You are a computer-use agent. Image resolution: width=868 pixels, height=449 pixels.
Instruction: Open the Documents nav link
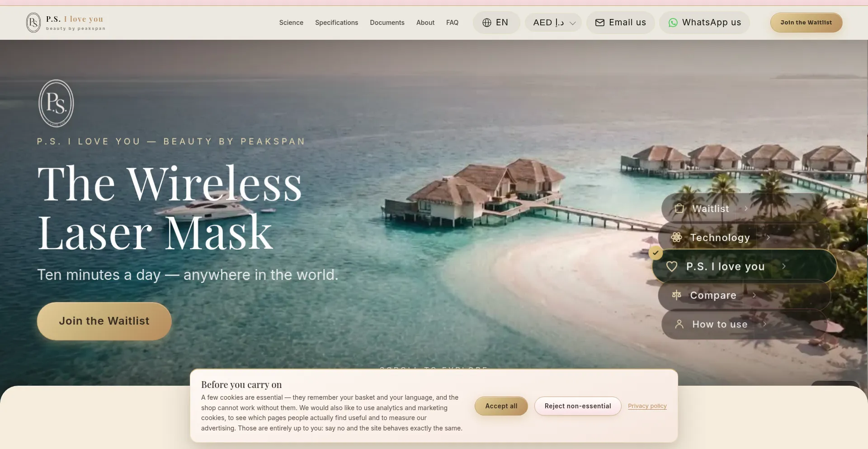[387, 23]
